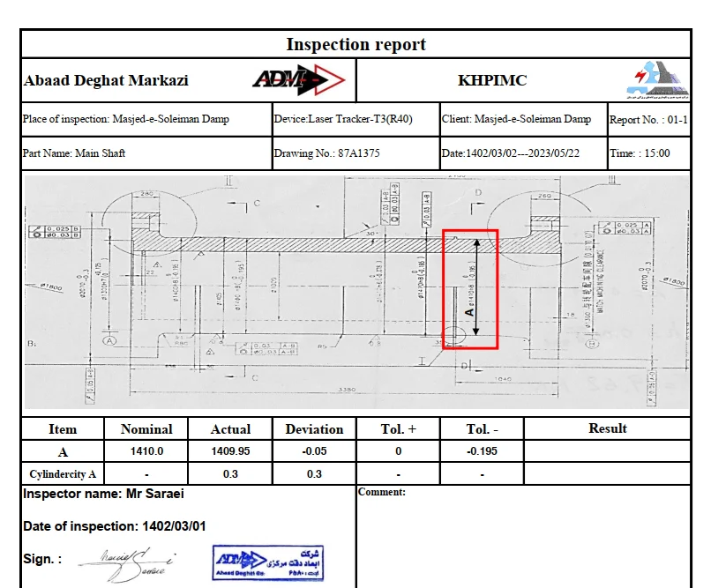The height and width of the screenshot is (588, 711).
Task: Click the Inspection report title
Action: point(355,44)
